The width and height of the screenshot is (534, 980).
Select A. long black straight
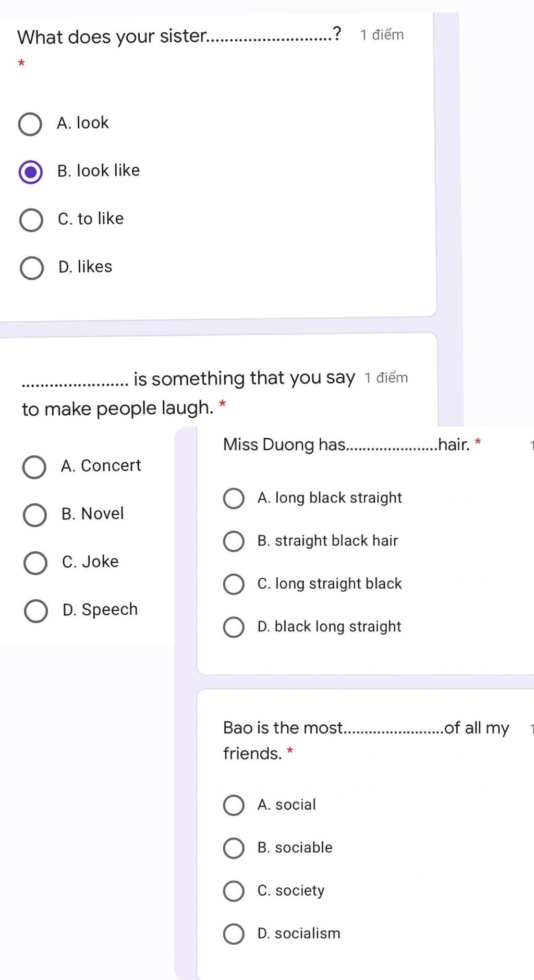point(234,499)
